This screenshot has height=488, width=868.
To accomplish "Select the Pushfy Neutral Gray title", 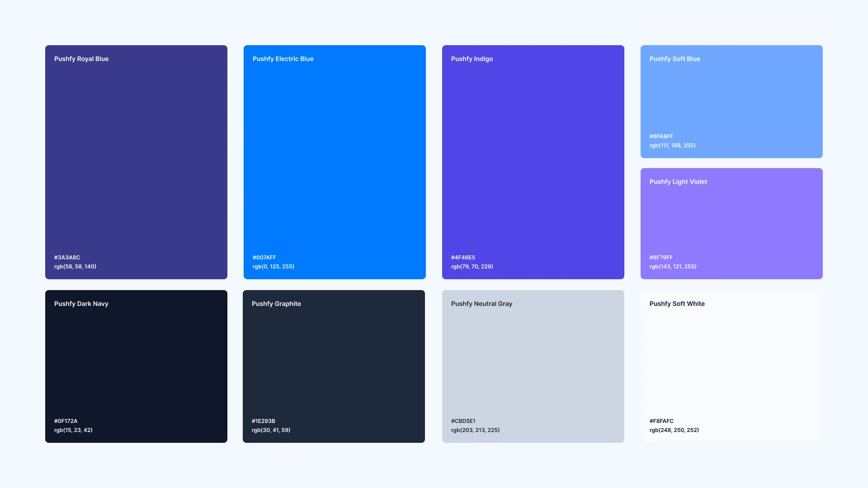I will (x=481, y=304).
